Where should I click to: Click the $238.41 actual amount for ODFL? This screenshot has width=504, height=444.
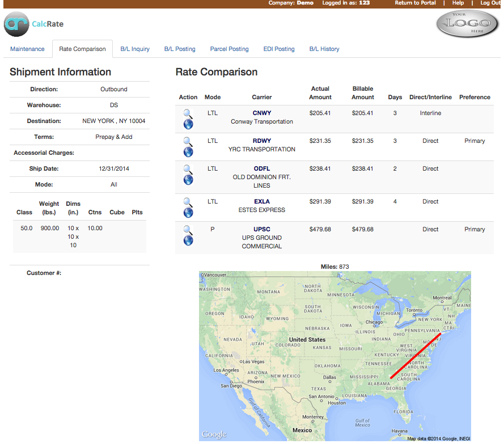tap(320, 168)
